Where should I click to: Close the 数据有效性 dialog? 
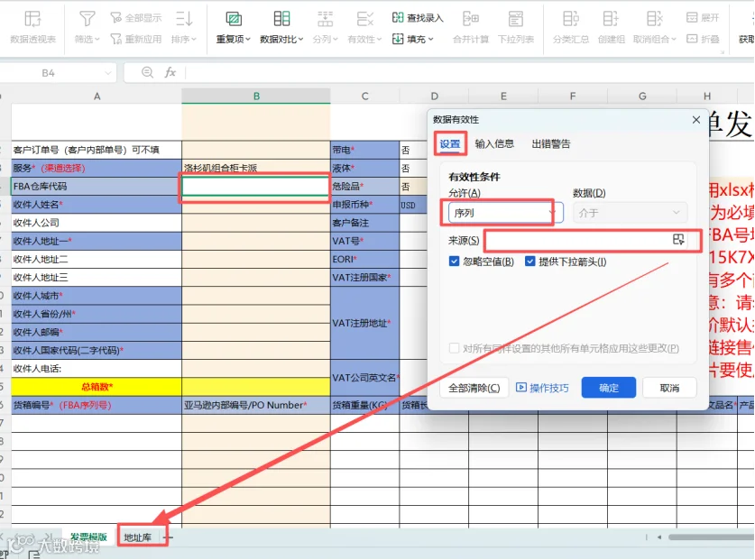[x=696, y=120]
